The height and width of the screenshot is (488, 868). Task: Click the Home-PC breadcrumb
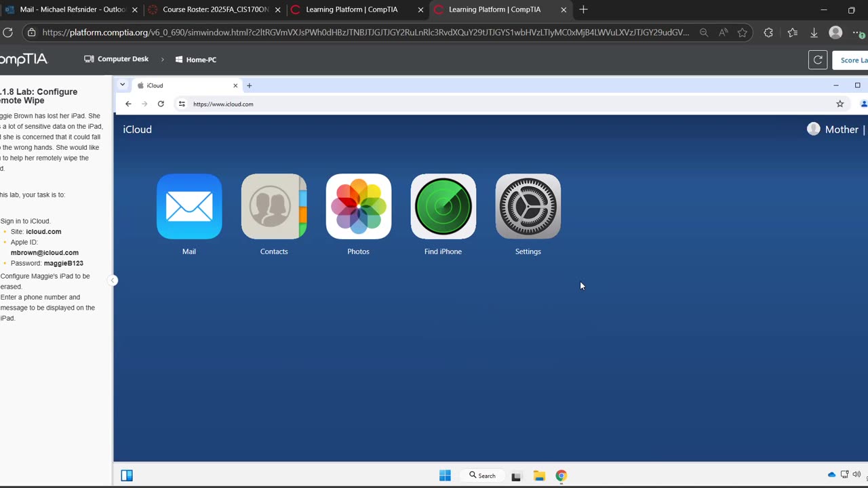click(x=196, y=60)
